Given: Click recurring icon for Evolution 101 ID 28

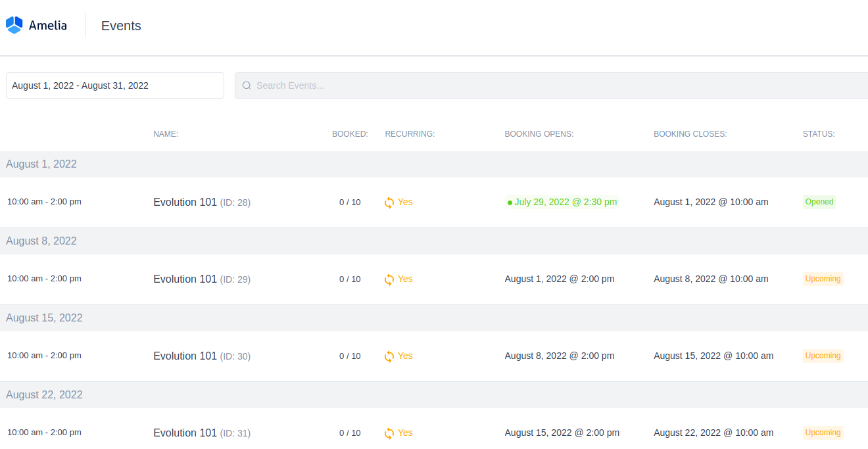Looking at the screenshot, I should pos(389,202).
